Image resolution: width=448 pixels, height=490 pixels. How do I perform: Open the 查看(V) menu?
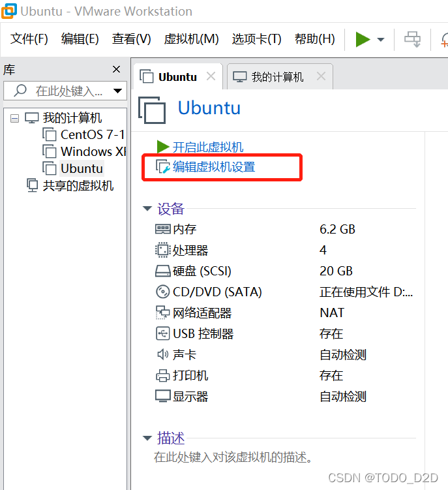(132, 39)
